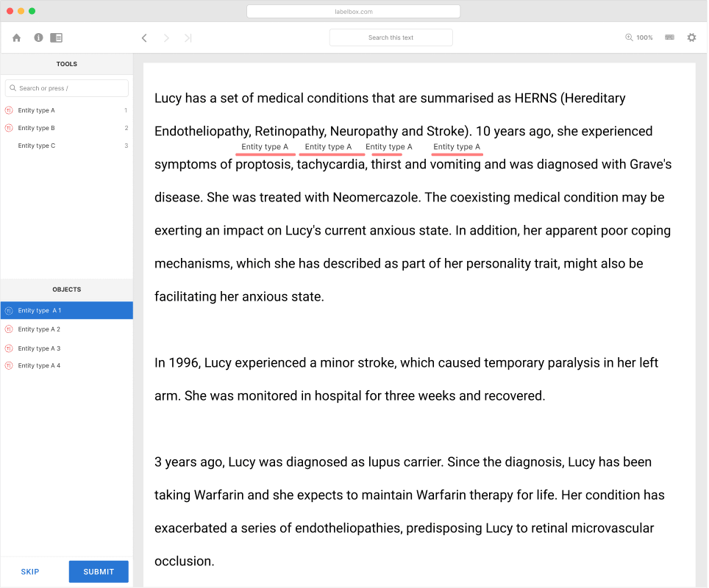Open settings gear icon

coord(692,37)
